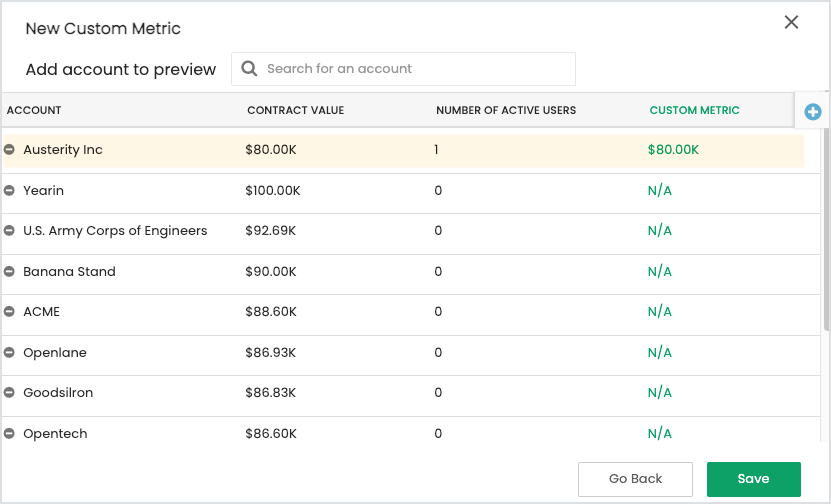
Task: Click the $88.60K contract value
Action: (271, 312)
